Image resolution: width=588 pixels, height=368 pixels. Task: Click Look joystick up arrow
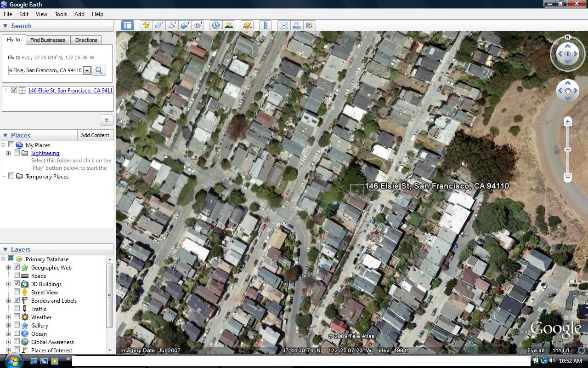pyautogui.click(x=568, y=46)
